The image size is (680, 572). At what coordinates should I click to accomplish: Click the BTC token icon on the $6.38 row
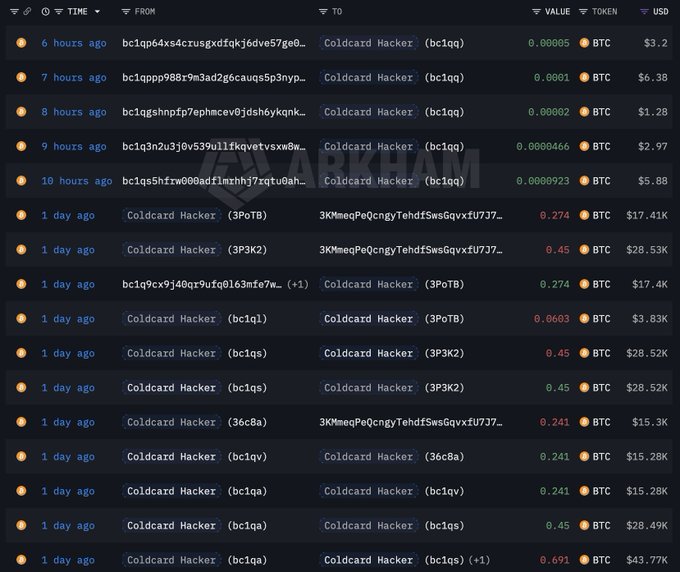click(x=584, y=77)
